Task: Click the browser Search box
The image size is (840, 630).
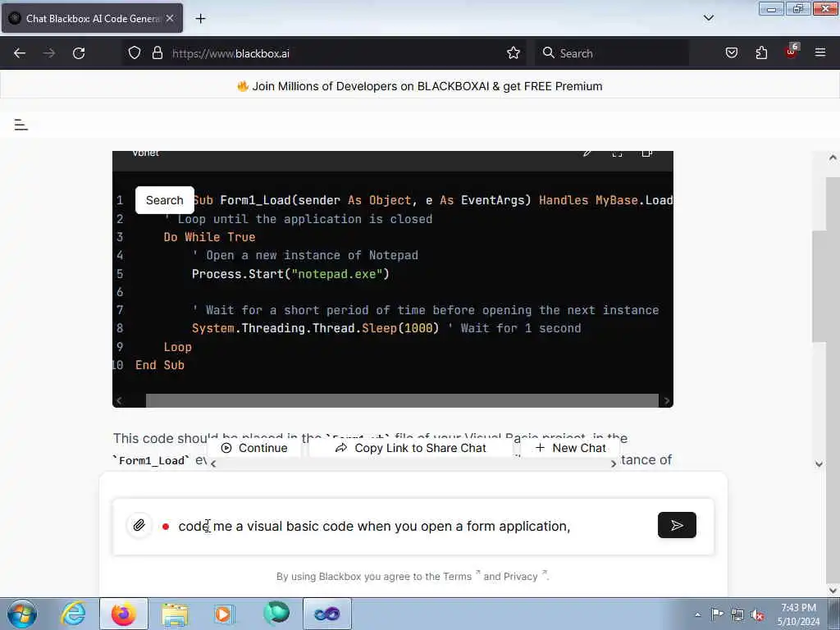Action: 612,53
